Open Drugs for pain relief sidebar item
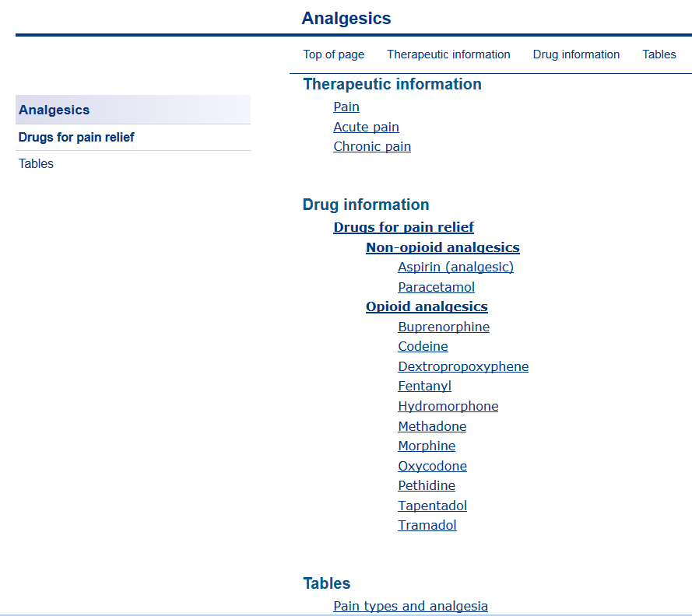692x616 pixels. click(x=133, y=137)
